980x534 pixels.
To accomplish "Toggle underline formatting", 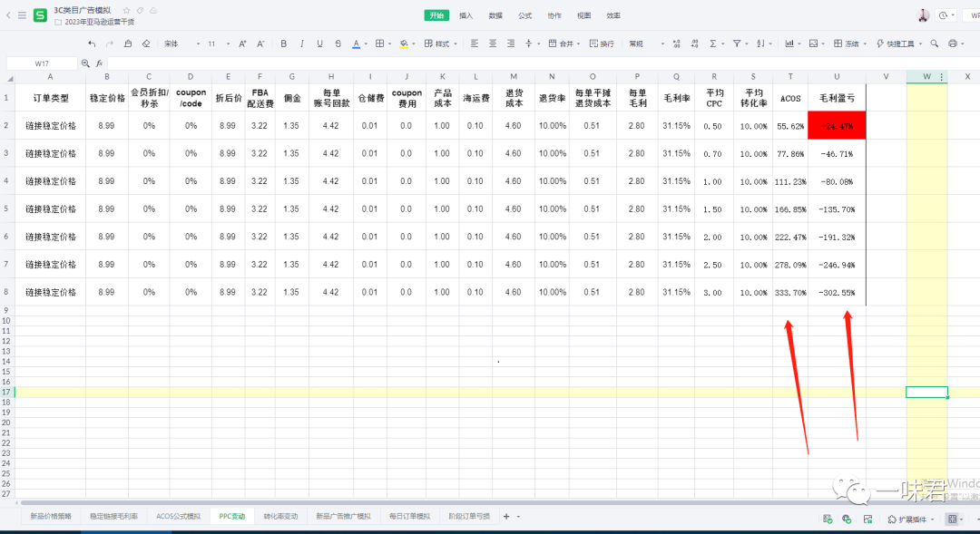I will (x=319, y=44).
